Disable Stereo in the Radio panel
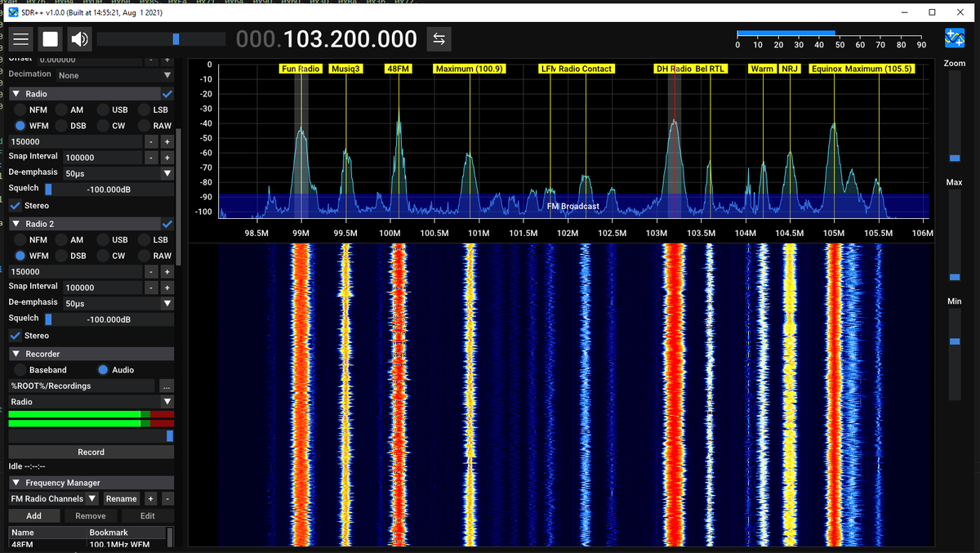The image size is (980, 553). [x=15, y=206]
